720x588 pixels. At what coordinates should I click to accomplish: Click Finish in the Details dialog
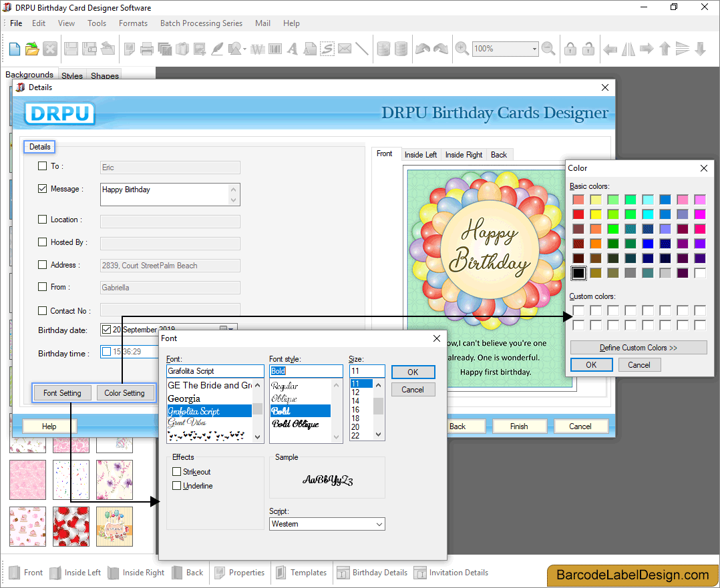click(519, 426)
